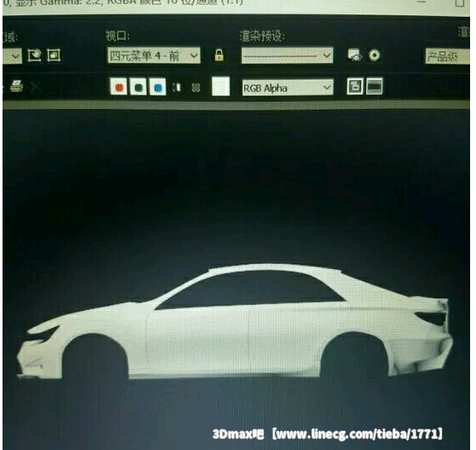Click the Toggle UI icon beside overlays

375,86
